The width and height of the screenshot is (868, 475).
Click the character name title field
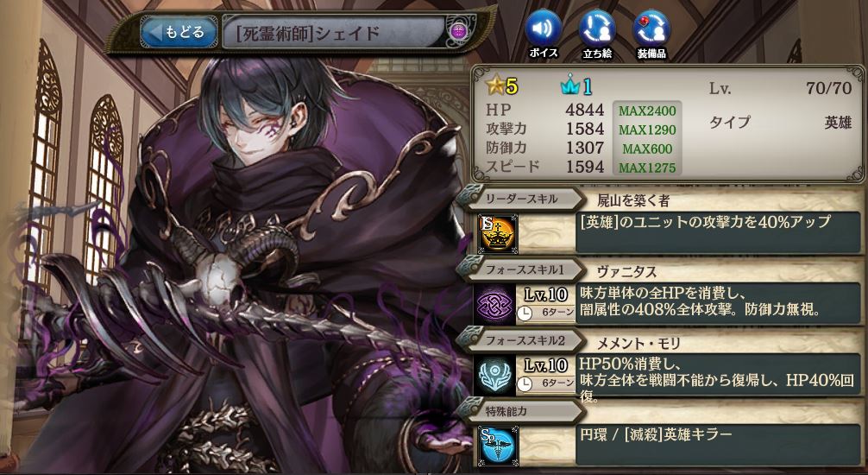335,33
